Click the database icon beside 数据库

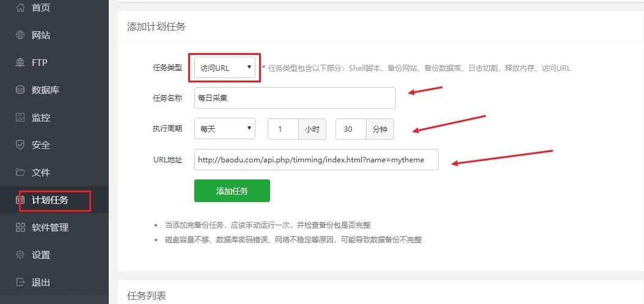point(20,90)
